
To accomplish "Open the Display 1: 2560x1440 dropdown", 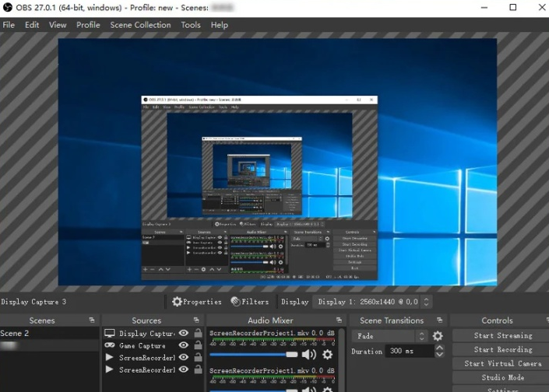I will [x=372, y=302].
